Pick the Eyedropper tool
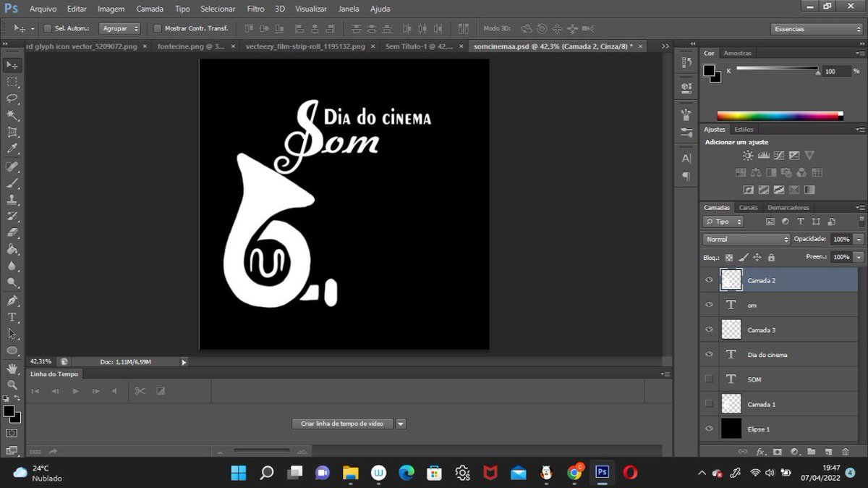This screenshot has height=488, width=868. (12, 148)
